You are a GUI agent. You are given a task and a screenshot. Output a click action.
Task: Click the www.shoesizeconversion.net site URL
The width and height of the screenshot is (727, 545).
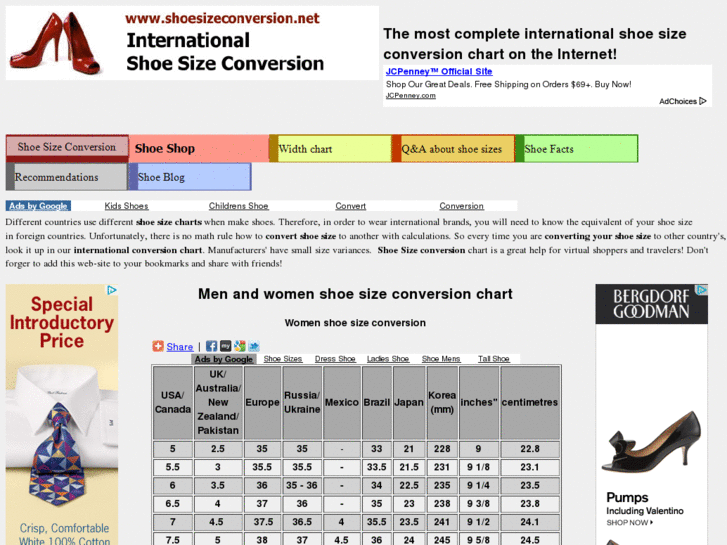222,19
